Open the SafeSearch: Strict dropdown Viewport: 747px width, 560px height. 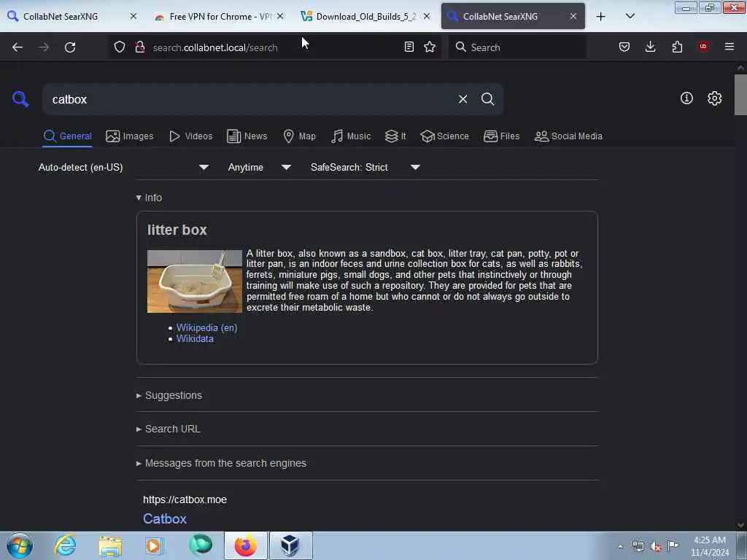(x=365, y=167)
